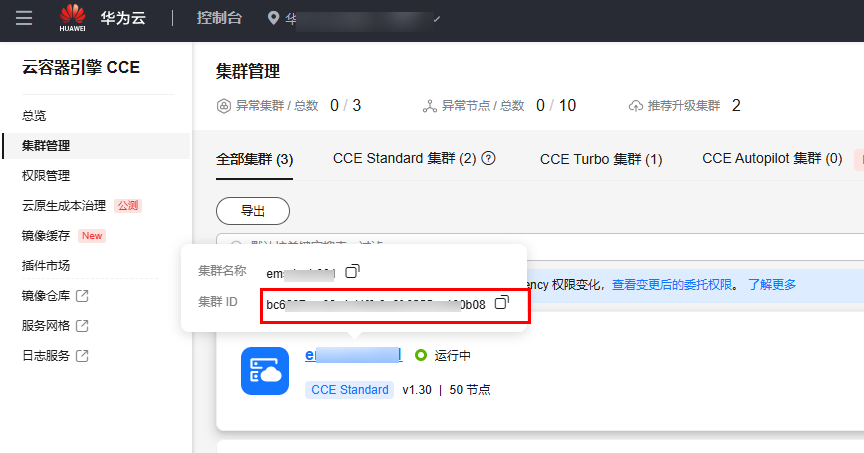Click external-link icon next to 服务网格

point(82,326)
